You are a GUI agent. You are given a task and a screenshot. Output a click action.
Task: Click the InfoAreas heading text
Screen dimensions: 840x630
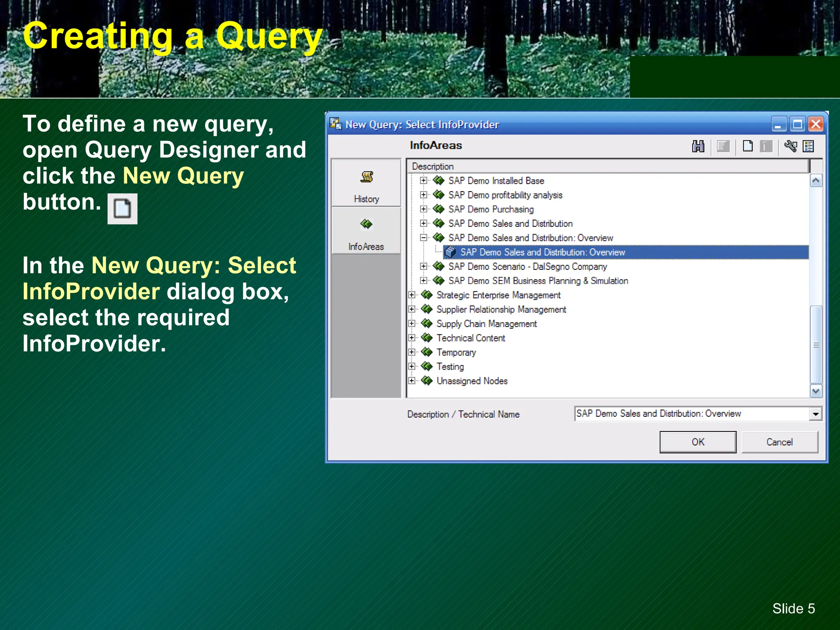coord(436,145)
